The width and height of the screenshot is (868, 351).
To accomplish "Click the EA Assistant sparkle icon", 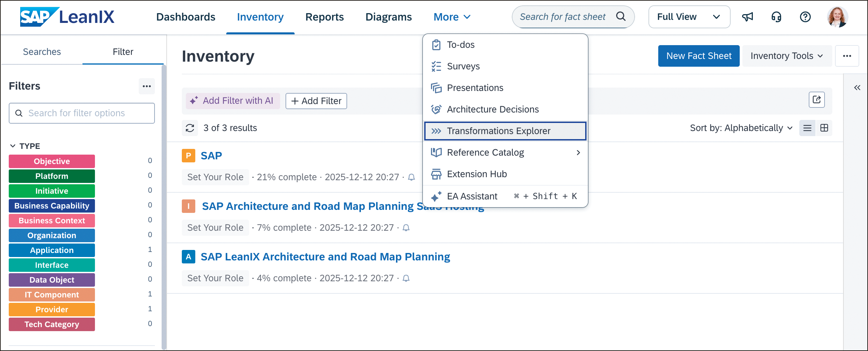I will tap(436, 197).
